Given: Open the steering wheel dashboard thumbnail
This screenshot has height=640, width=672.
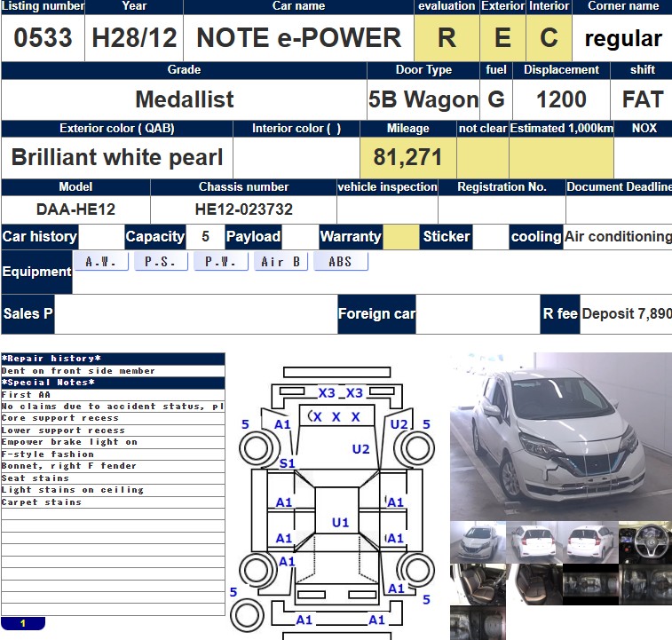Looking at the screenshot, I should coord(645,542).
